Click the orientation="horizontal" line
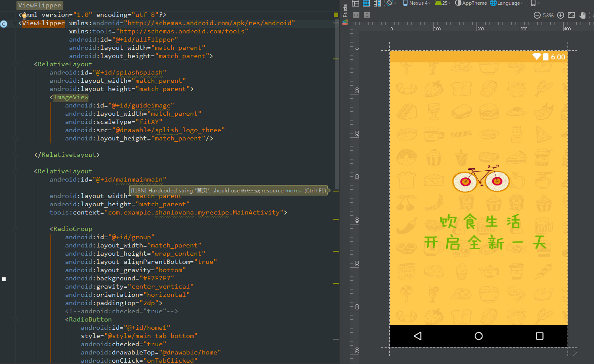Image resolution: width=594 pixels, height=364 pixels. (x=127, y=295)
